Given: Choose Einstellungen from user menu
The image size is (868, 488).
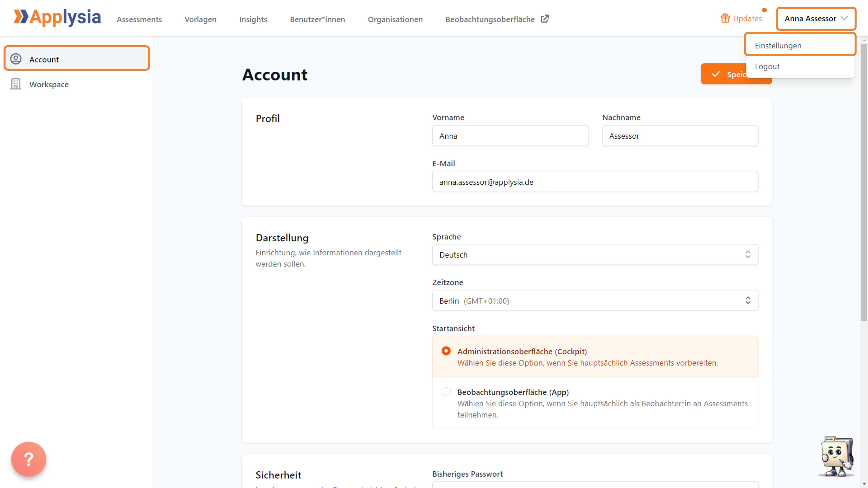Looking at the screenshot, I should (x=800, y=45).
